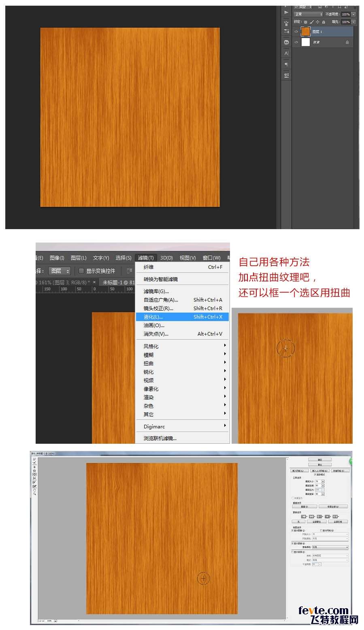
Task: Enable the 显示背景 checkbox in Liquify
Action: (x=292, y=552)
